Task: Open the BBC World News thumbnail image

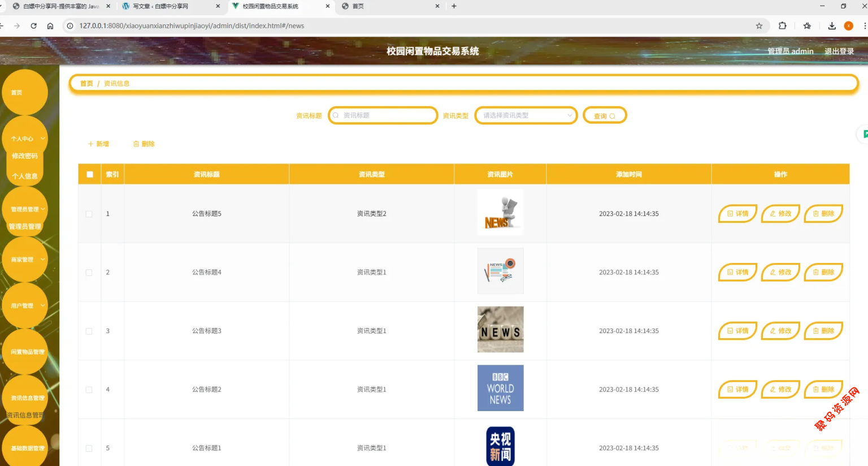Action: click(500, 388)
